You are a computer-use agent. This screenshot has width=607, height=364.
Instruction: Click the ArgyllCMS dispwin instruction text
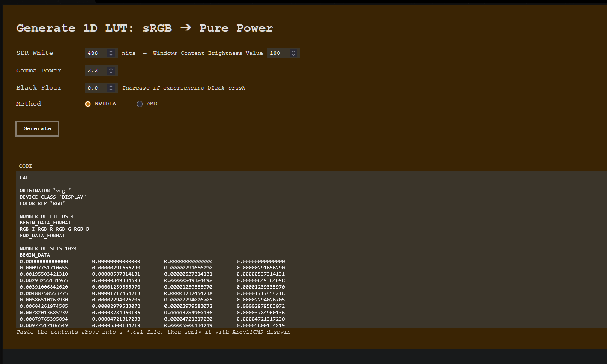[x=153, y=331]
